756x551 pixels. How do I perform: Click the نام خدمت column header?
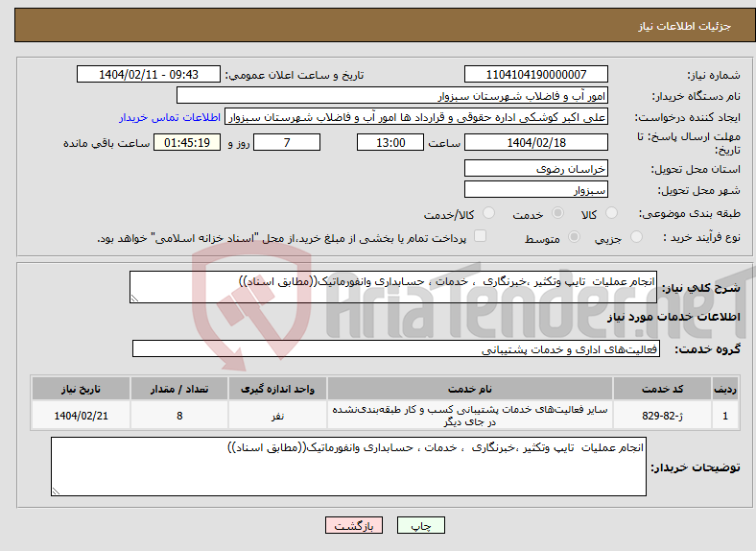(x=469, y=389)
